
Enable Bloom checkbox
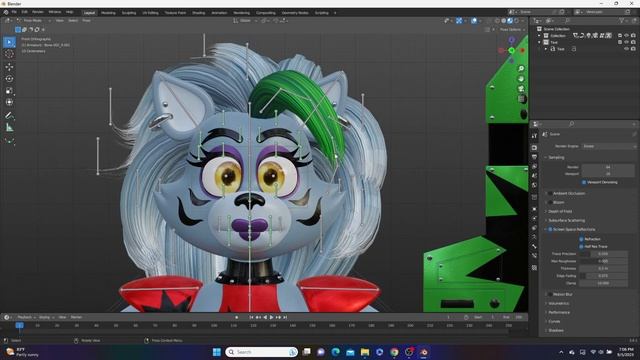click(550, 202)
